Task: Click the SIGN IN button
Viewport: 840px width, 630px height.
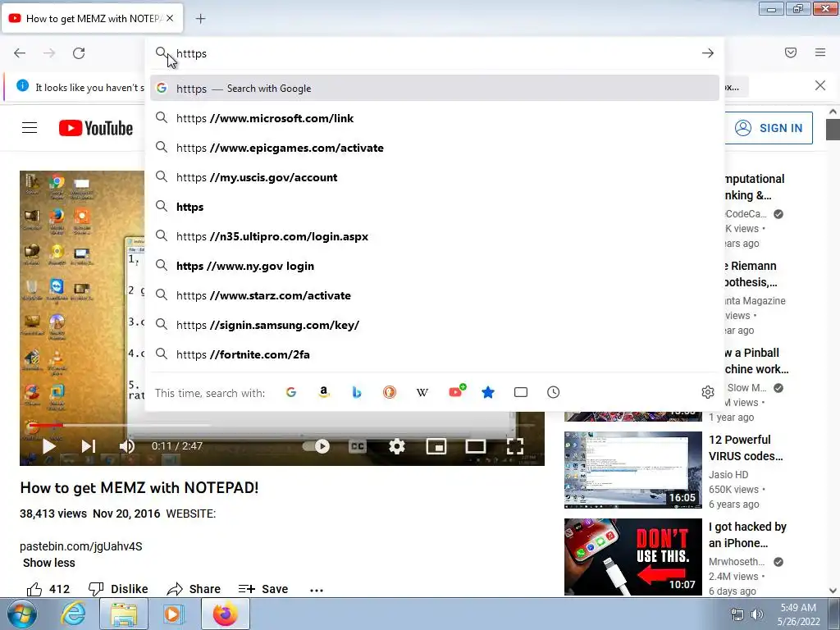Action: 768,128
